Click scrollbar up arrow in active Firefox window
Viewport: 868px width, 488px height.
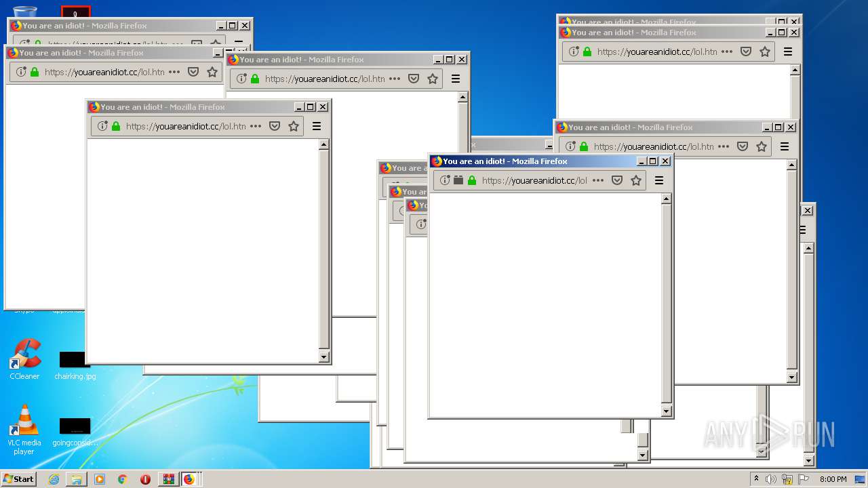pyautogui.click(x=666, y=199)
